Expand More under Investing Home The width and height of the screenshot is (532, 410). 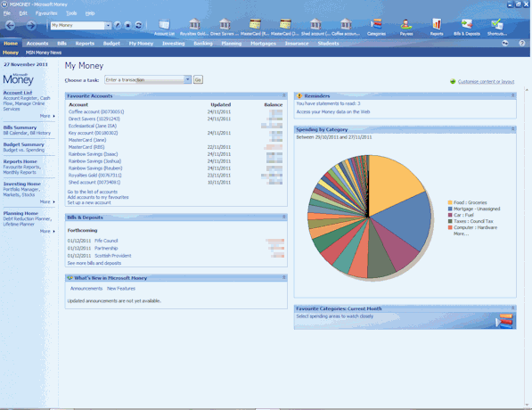(x=47, y=202)
